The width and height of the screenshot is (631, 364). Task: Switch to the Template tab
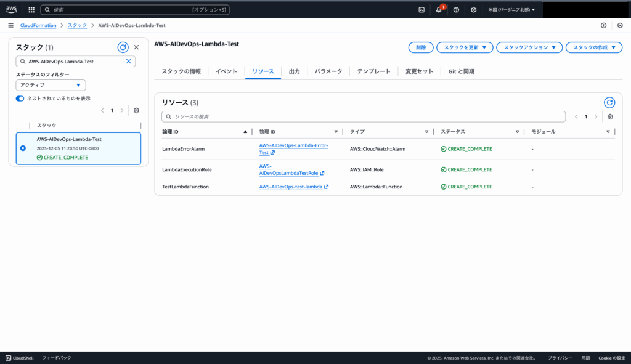(x=373, y=71)
